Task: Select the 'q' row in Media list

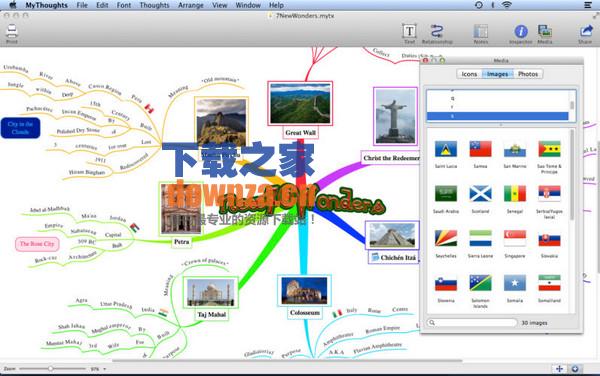Action: coord(497,98)
